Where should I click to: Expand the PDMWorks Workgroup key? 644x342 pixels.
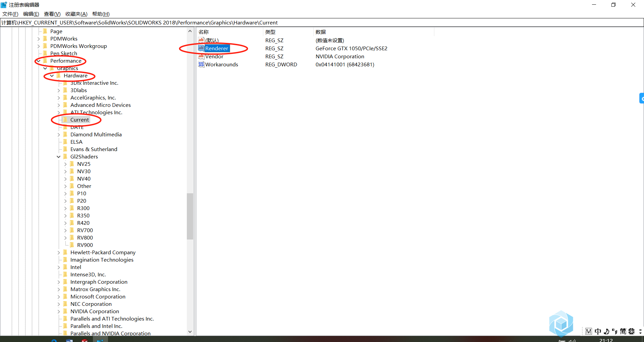tap(39, 46)
